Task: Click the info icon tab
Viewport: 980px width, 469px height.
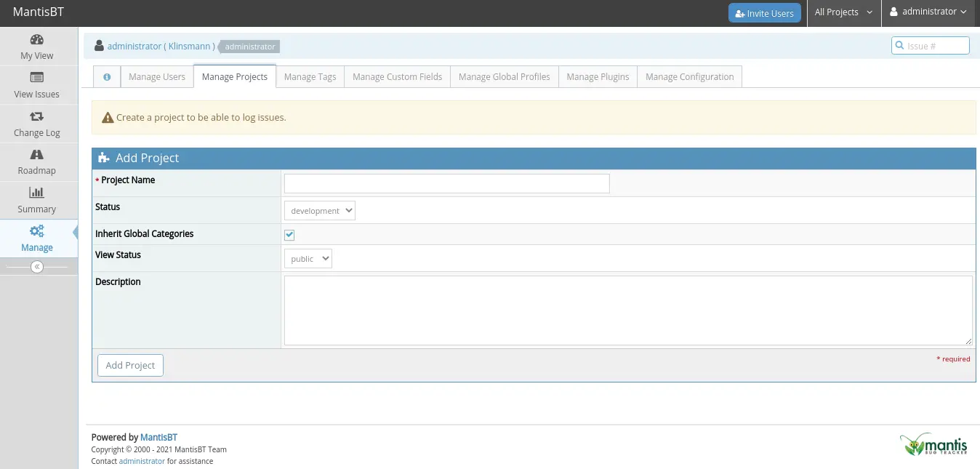Action: [x=107, y=76]
